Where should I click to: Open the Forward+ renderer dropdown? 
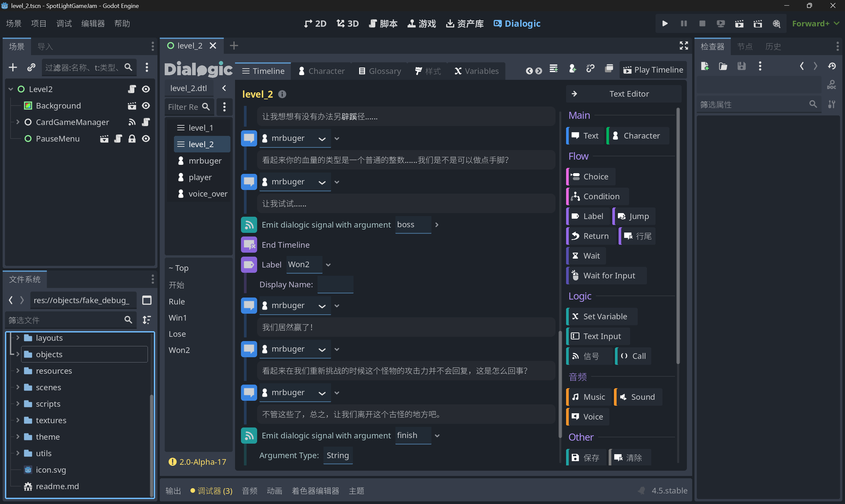(x=815, y=23)
